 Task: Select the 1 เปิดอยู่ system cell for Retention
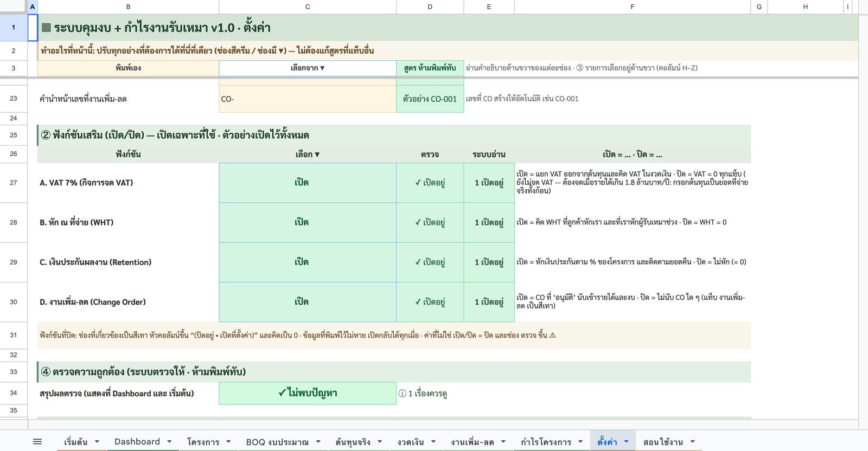489,262
